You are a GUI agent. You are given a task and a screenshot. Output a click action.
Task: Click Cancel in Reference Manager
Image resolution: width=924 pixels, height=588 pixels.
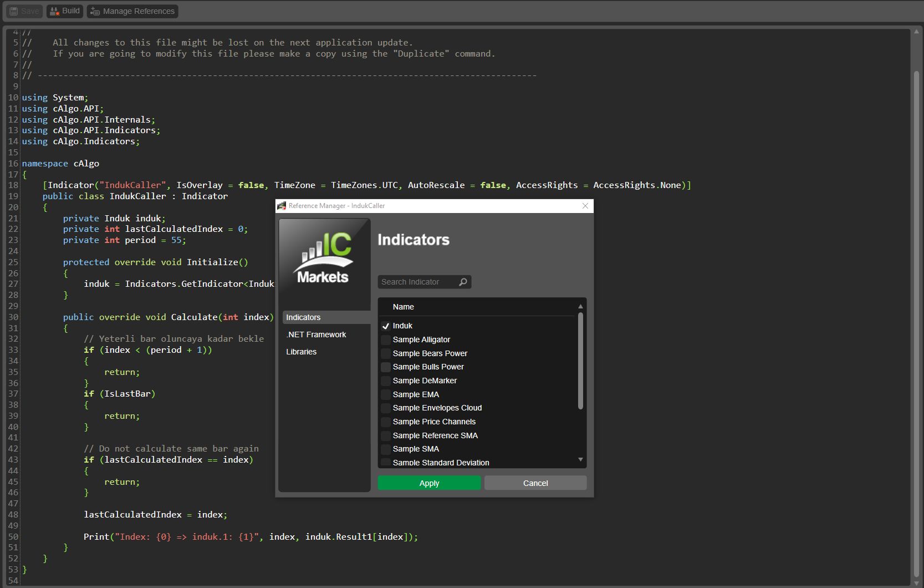[x=535, y=483]
